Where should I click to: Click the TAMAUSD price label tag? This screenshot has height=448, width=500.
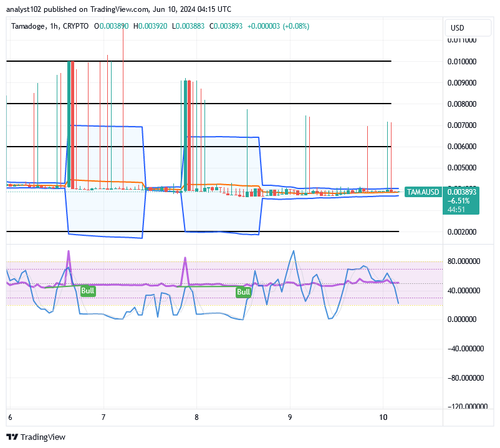click(x=423, y=192)
